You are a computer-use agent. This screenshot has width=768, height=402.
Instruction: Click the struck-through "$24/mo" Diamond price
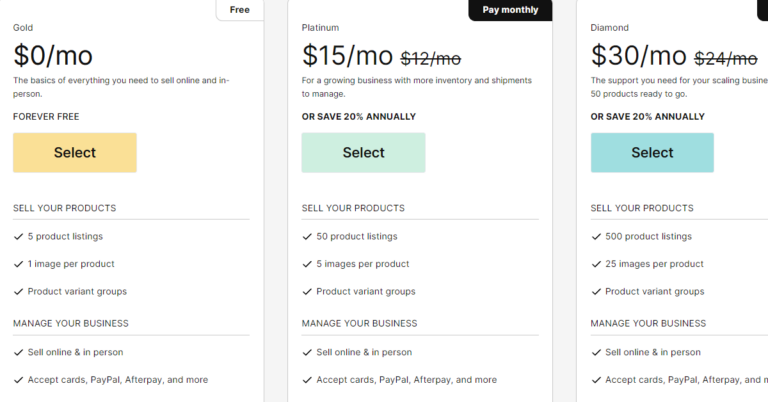pyautogui.click(x=725, y=58)
